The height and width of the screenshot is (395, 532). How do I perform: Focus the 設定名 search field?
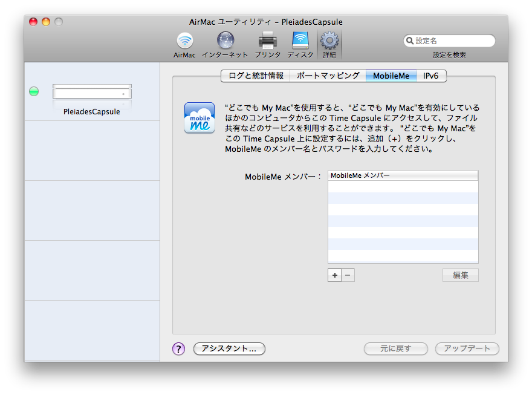449,41
